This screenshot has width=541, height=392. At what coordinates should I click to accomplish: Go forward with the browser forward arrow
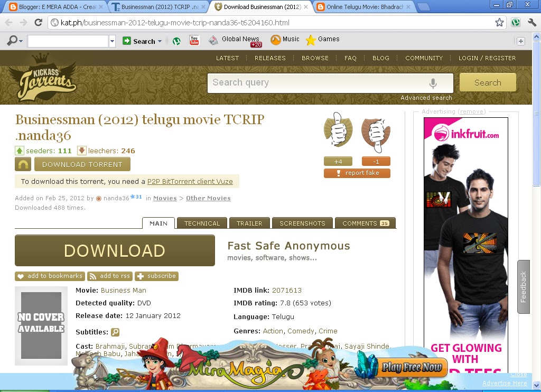(23, 23)
